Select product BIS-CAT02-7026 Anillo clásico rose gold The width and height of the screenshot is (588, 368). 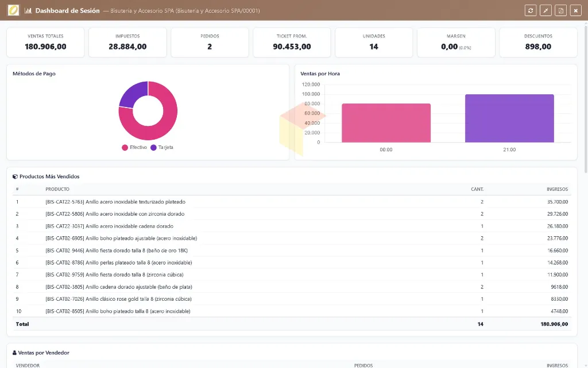292,299
